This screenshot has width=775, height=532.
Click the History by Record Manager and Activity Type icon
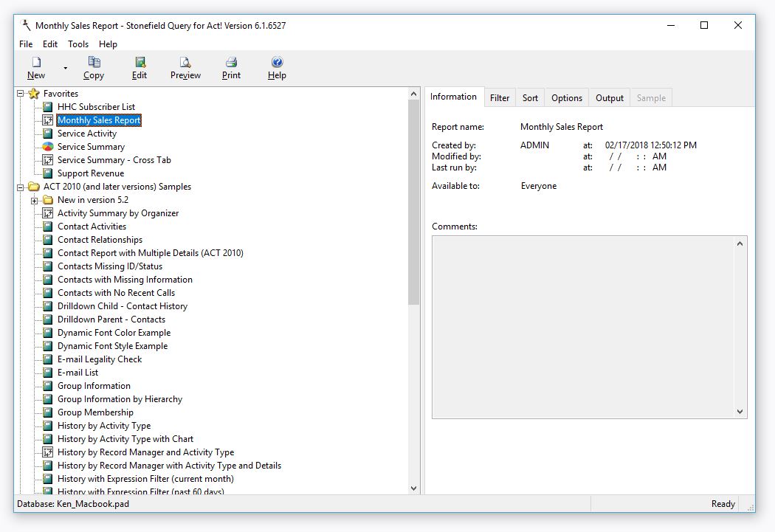[47, 452]
